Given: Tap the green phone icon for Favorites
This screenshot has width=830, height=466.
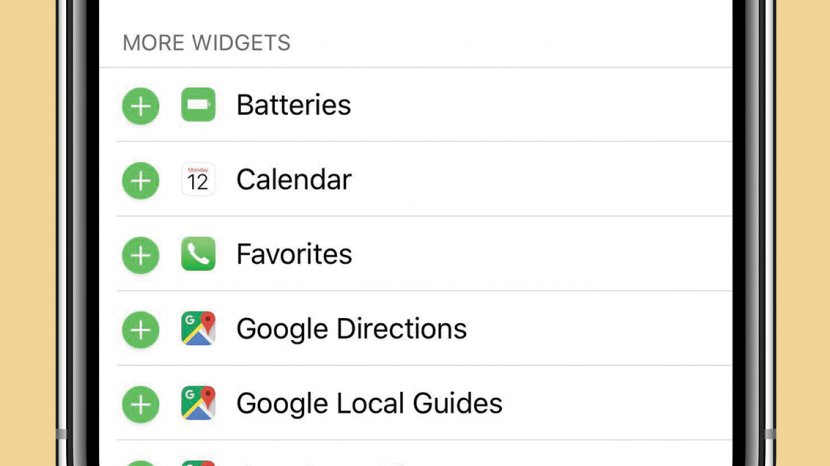Looking at the screenshot, I should 198,255.
